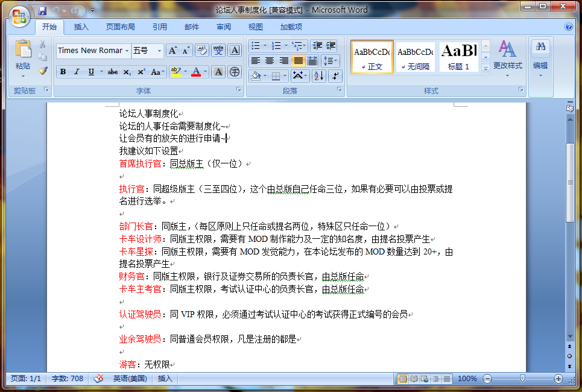Image resolution: width=582 pixels, height=392 pixels.
Task: Switch to 视图 ribbon tab
Action: [x=255, y=27]
